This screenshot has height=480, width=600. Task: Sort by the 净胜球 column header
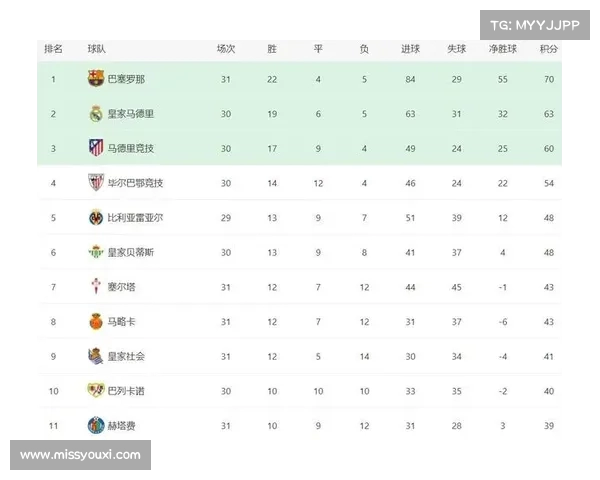pyautogui.click(x=502, y=49)
